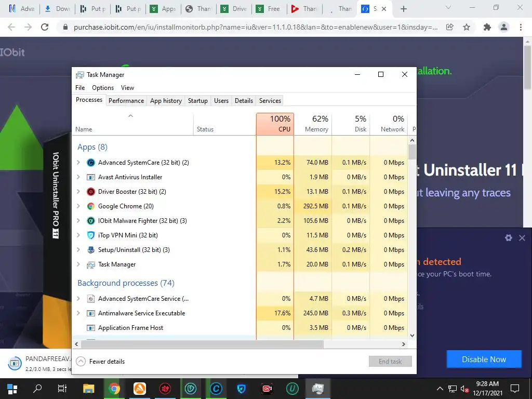Click the Google Chrome process icon
Image resolution: width=532 pixels, height=399 pixels.
tap(90, 206)
